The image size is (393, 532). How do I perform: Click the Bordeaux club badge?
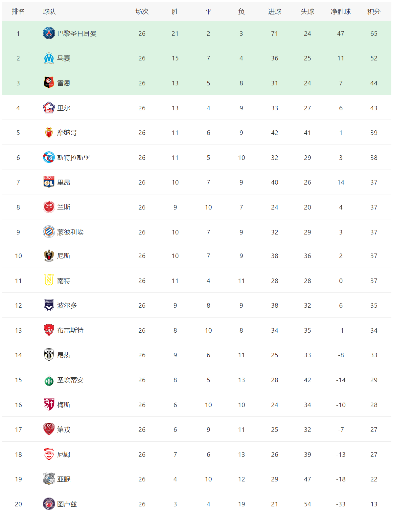(49, 305)
